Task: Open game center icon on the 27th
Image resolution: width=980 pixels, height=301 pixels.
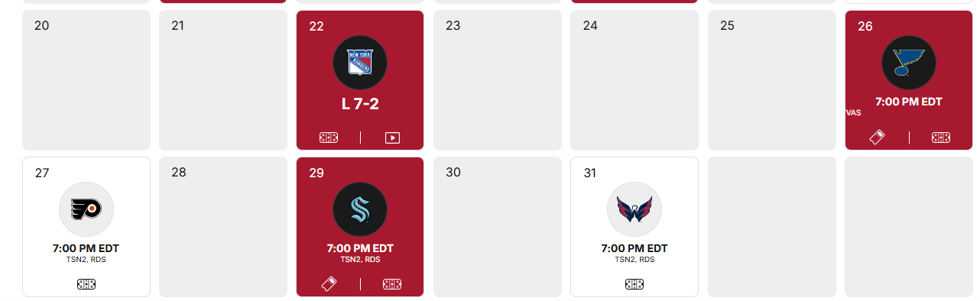Action: click(x=86, y=284)
